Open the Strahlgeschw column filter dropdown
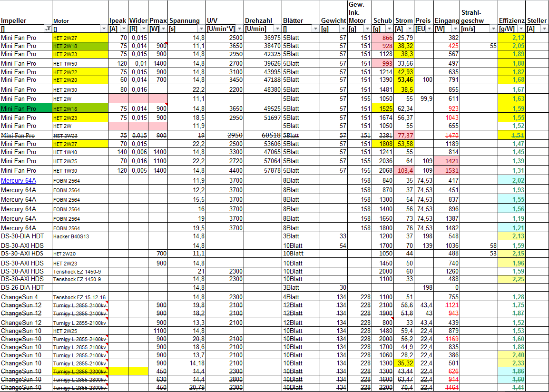Screen dimensions: 549x392 [x=493, y=29]
